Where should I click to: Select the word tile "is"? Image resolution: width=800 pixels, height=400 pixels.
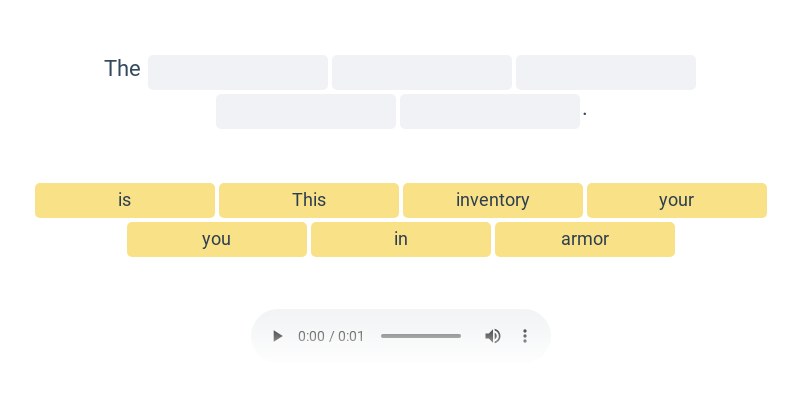coord(125,201)
